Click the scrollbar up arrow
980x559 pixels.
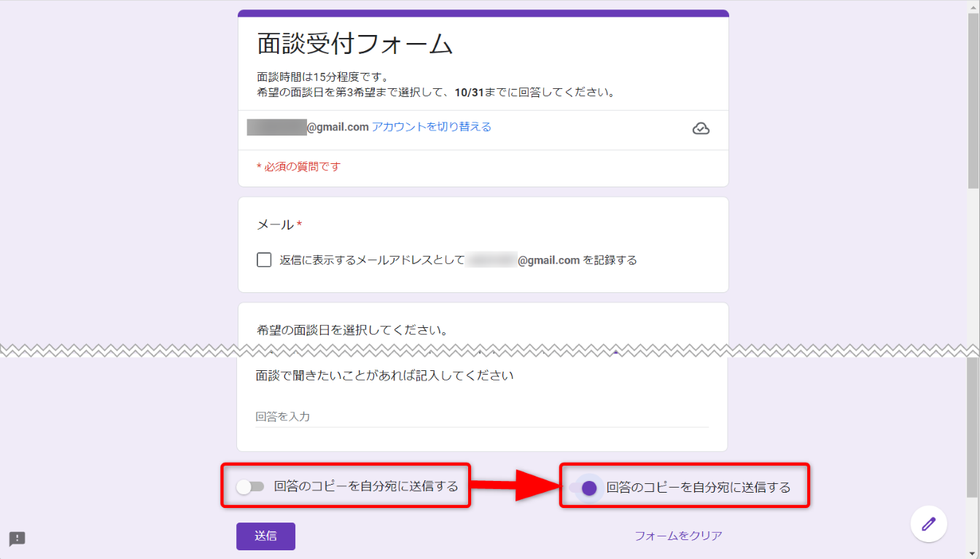click(x=973, y=6)
